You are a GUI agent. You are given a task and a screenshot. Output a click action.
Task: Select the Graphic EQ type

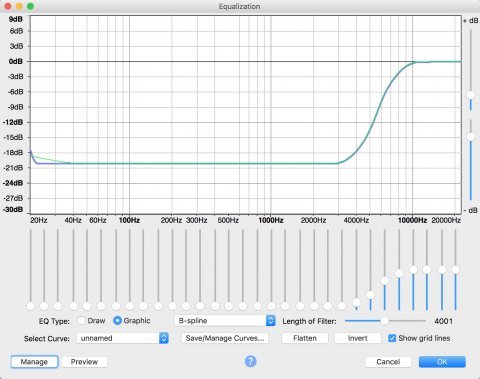pyautogui.click(x=117, y=321)
